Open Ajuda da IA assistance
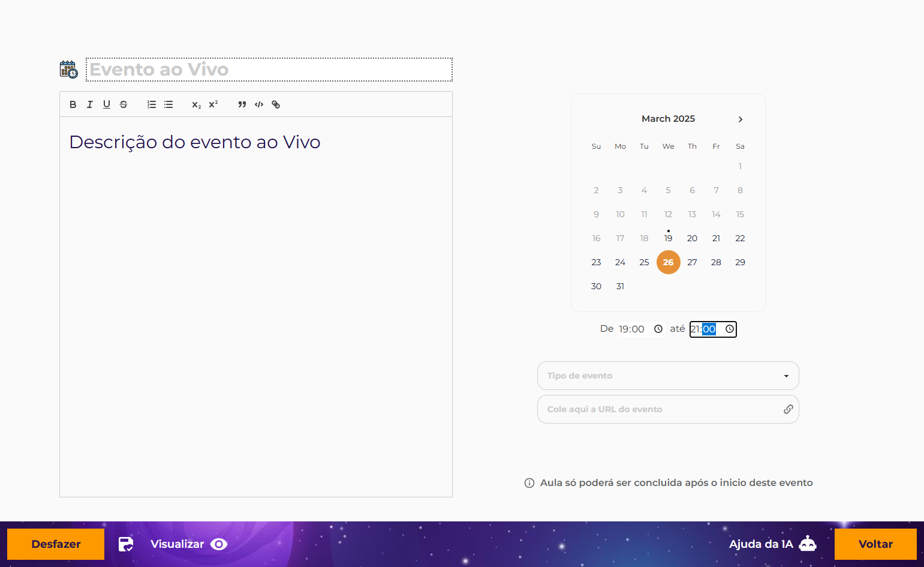 [x=772, y=544]
